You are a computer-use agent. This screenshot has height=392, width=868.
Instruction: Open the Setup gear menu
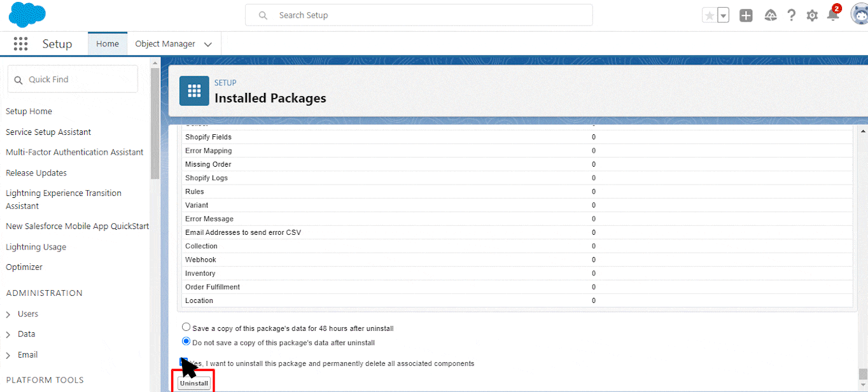tap(812, 16)
